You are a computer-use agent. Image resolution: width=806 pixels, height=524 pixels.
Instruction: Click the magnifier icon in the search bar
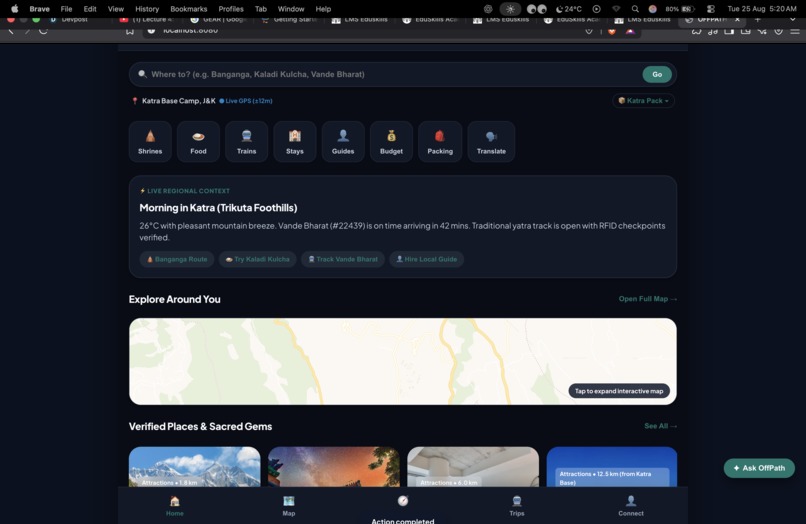click(x=142, y=74)
